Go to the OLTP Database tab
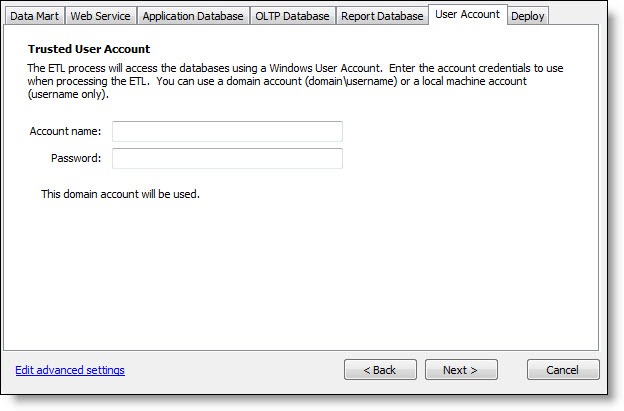The width and height of the screenshot is (624, 411). 292,16
